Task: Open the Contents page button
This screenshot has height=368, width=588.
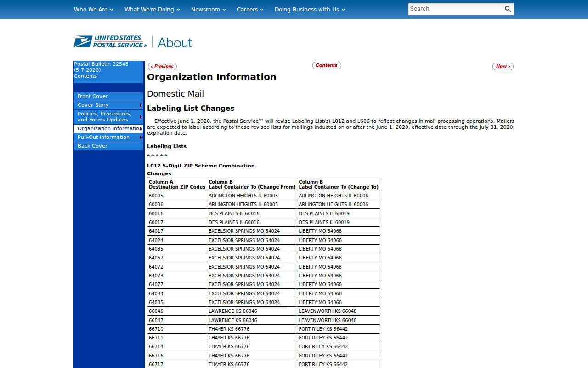Action: pyautogui.click(x=327, y=65)
